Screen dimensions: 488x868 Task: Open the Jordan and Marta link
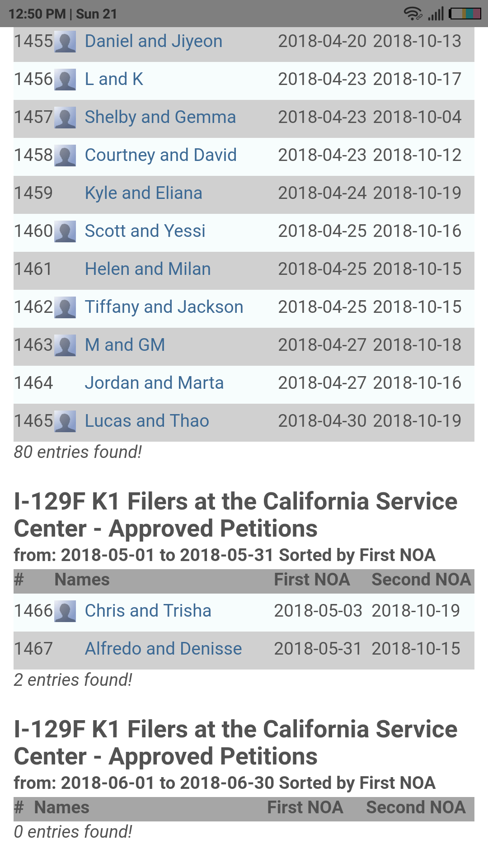(154, 383)
